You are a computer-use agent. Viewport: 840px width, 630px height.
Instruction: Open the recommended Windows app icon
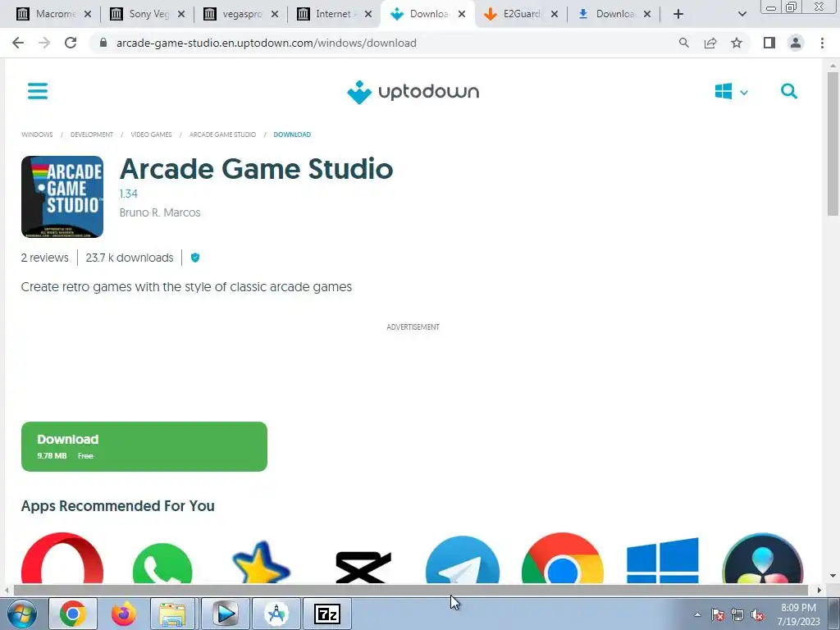(x=663, y=560)
